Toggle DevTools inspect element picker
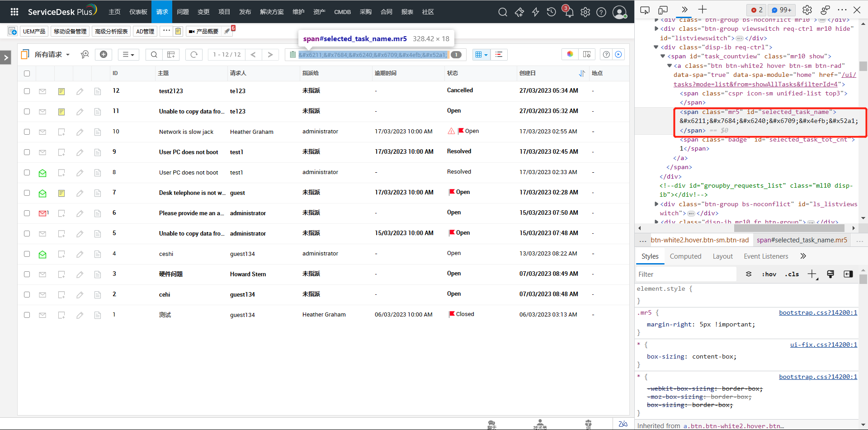Image resolution: width=868 pixels, height=430 pixels. [x=645, y=9]
